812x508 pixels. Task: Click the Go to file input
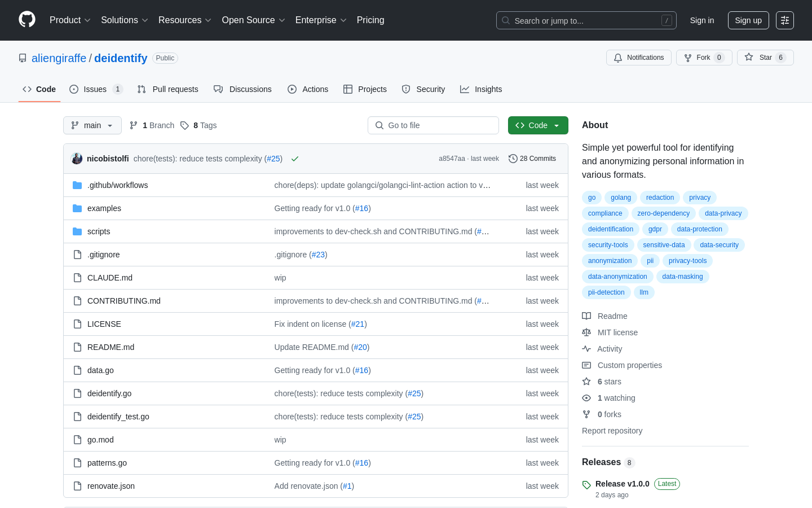[433, 125]
